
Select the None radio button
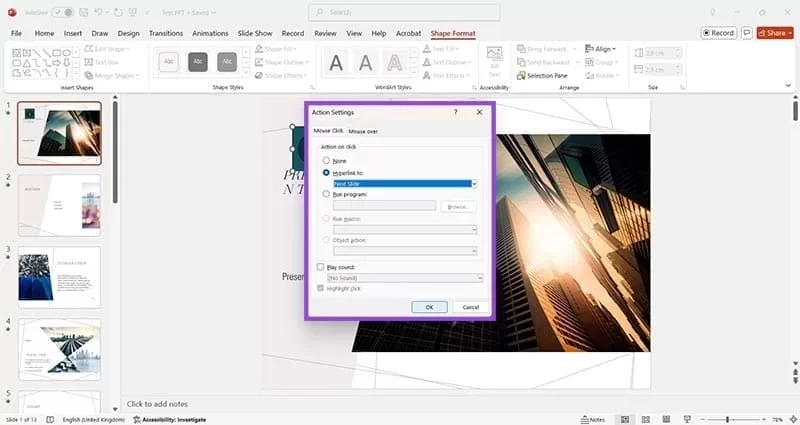(x=326, y=161)
